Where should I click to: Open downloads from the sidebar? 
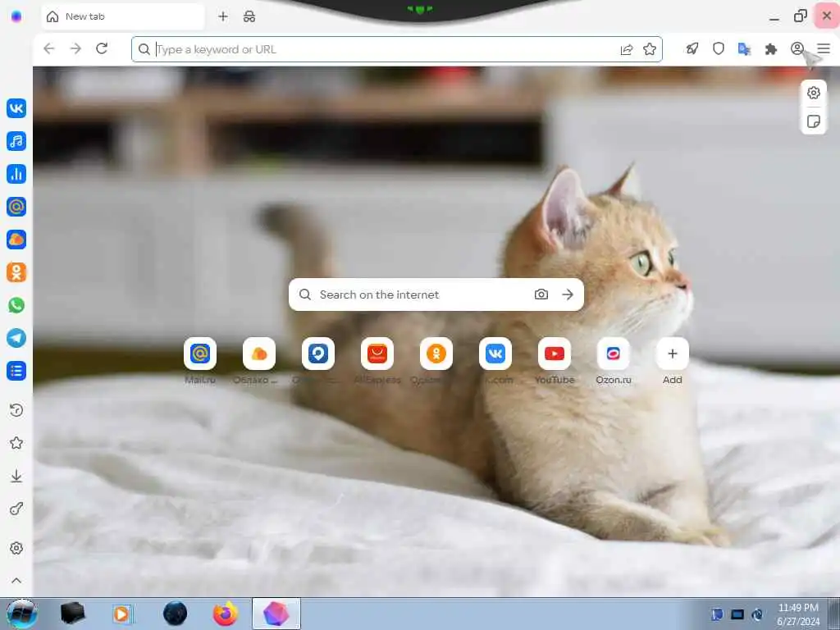[16, 476]
